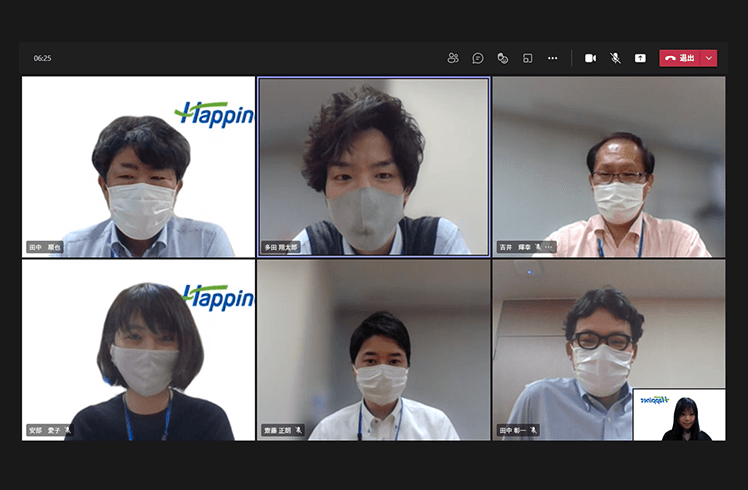The width and height of the screenshot is (748, 490).
Task: Click the name label 安部 愛子
Action: coord(44,430)
